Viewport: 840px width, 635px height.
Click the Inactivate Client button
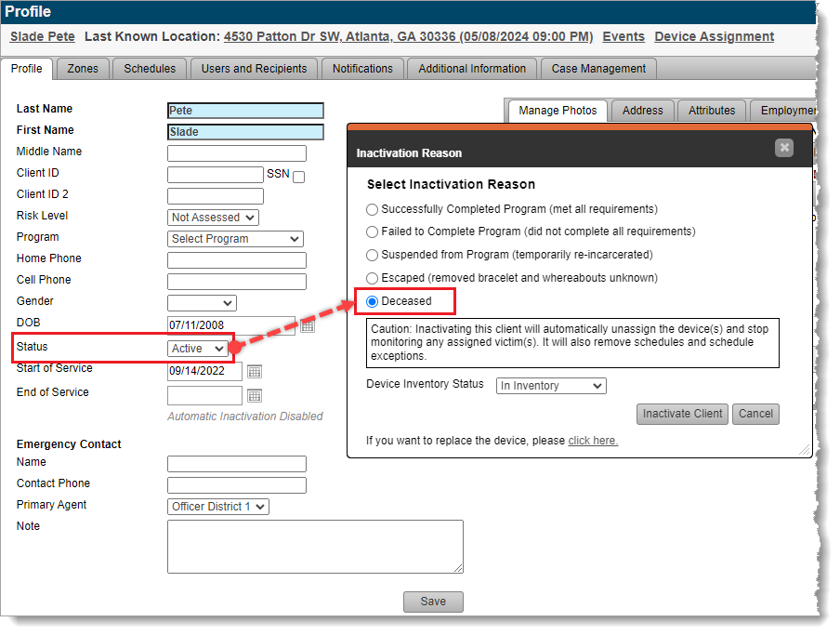point(682,414)
